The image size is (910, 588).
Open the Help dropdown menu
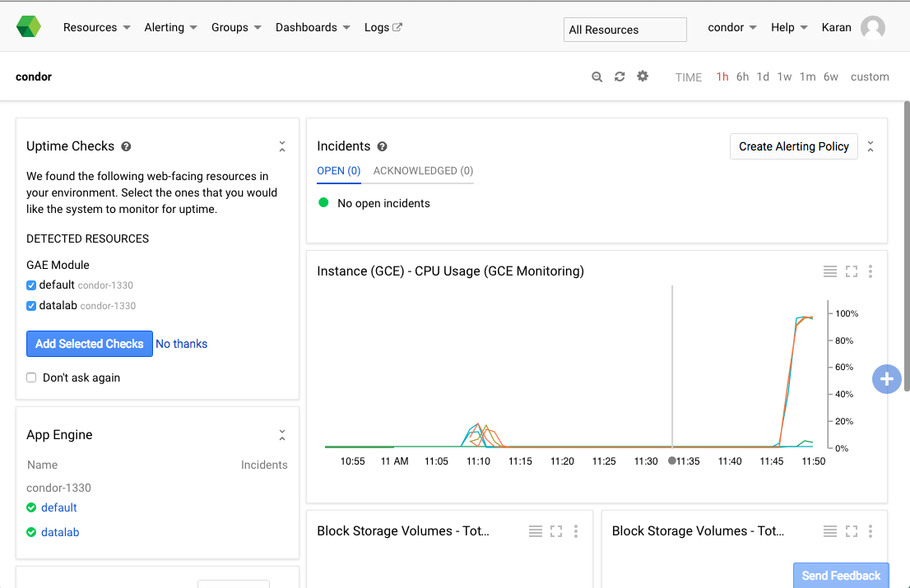pos(789,27)
